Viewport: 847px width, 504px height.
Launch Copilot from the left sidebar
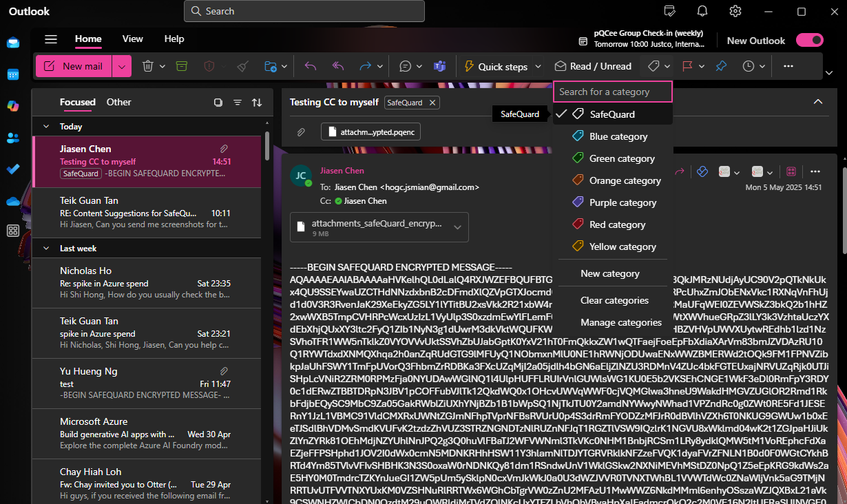tap(13, 106)
